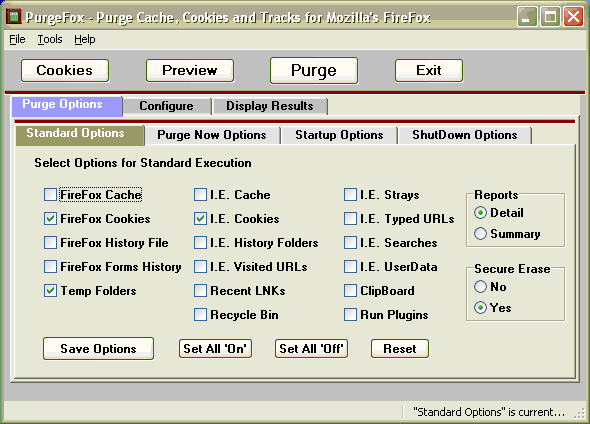Screen dimensions: 590x424
Task: Click the Set All 'On' button
Action: click(215, 349)
